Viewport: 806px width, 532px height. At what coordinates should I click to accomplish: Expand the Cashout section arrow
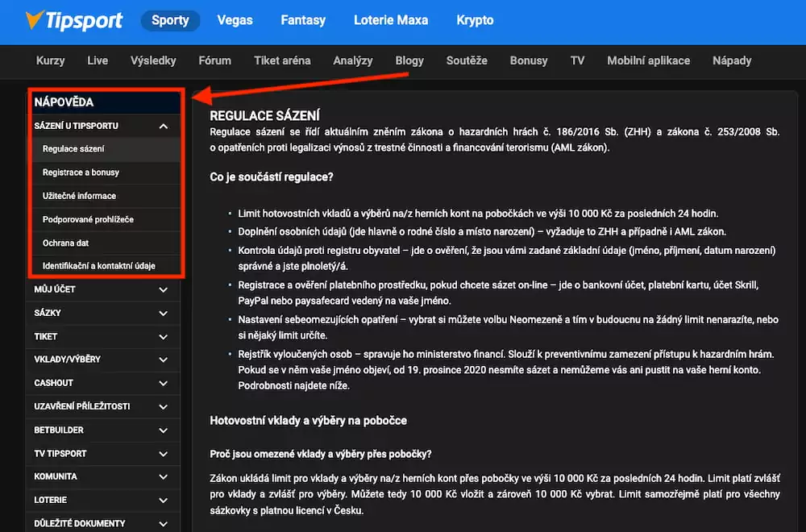(164, 383)
